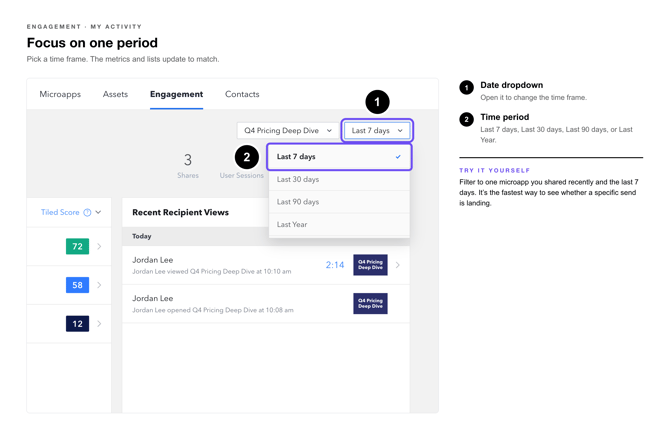Choose Last Year option

tap(339, 224)
